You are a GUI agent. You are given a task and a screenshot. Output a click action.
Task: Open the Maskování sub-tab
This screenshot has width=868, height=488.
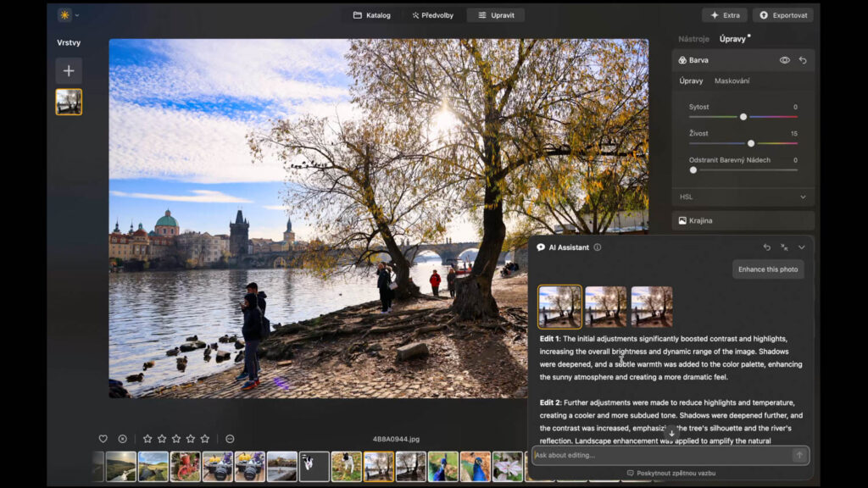[732, 80]
